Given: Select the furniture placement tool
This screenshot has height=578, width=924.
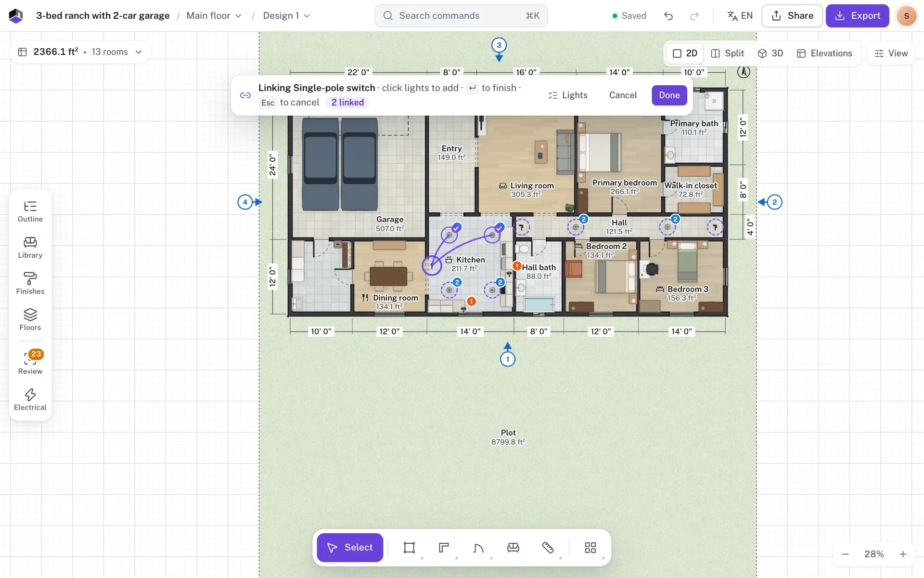Looking at the screenshot, I should point(513,548).
